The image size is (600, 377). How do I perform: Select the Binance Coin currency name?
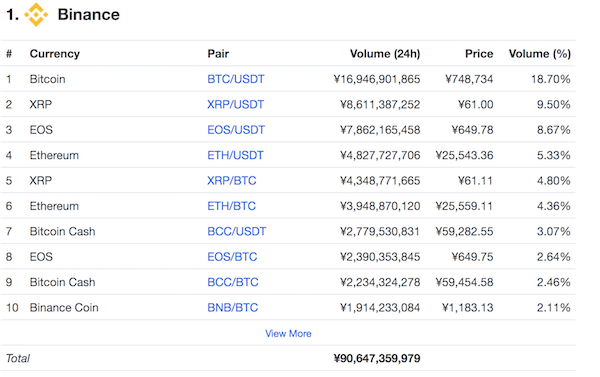tap(64, 308)
